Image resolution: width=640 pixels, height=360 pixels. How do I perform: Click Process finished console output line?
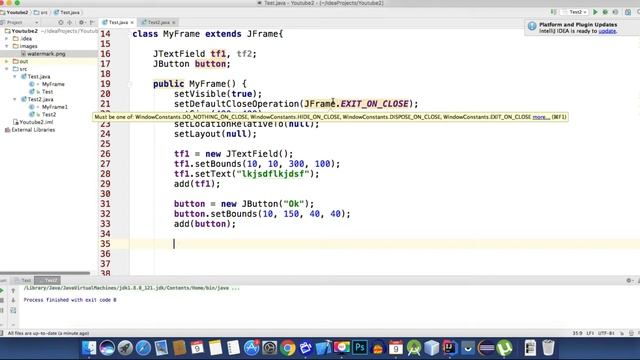click(x=70, y=300)
